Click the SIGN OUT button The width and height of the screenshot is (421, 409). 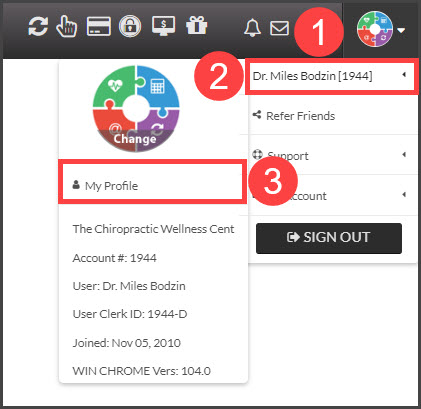click(x=329, y=238)
